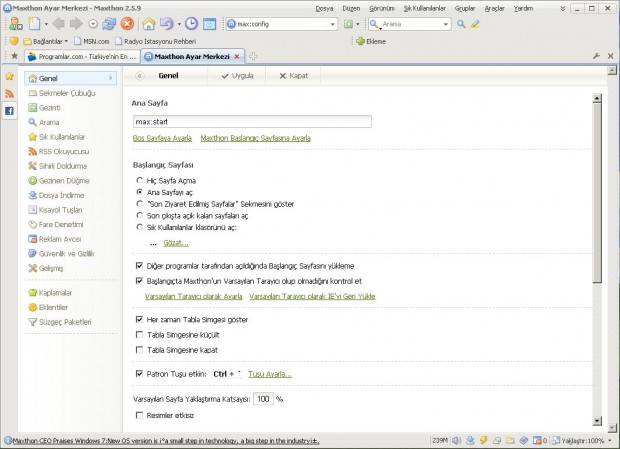
Task: Enable 'Resimler etkisiz' checkbox
Action: point(139,415)
